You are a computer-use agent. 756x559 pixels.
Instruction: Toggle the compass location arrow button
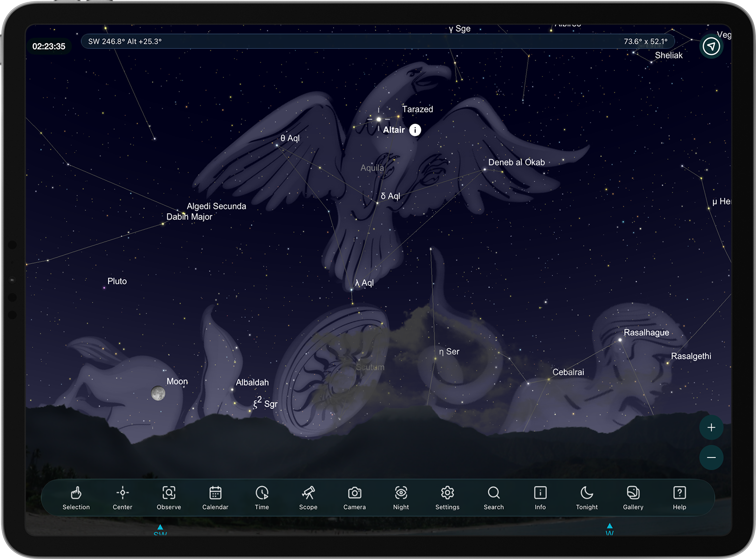click(x=711, y=46)
